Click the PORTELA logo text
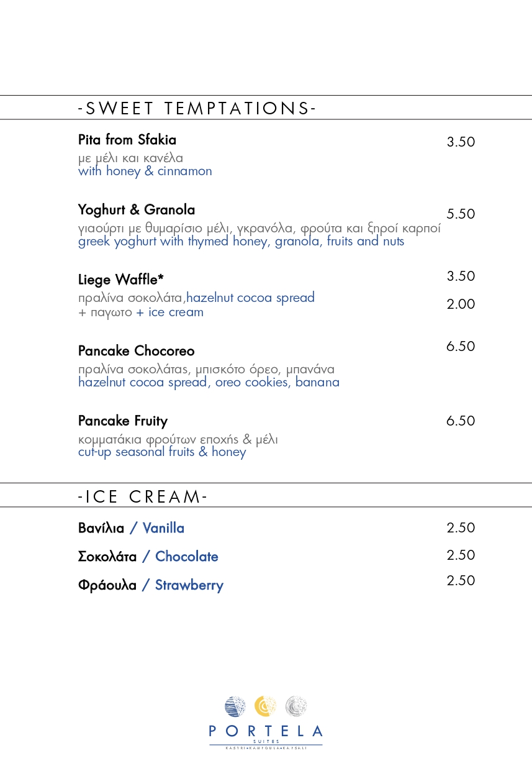 point(266,731)
